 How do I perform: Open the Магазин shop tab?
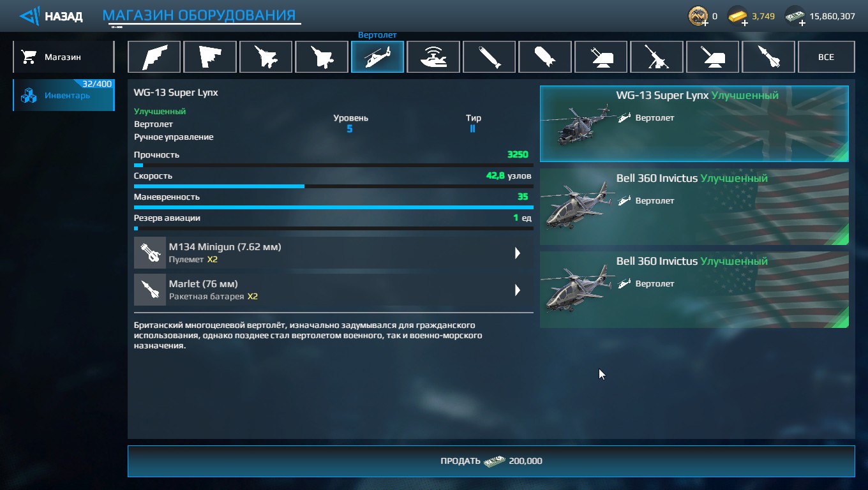(63, 57)
